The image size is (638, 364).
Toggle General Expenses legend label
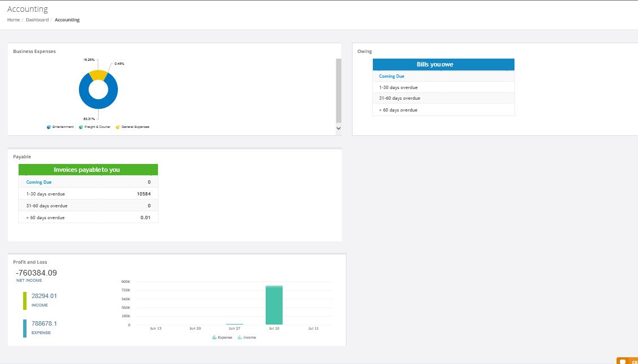135,127
